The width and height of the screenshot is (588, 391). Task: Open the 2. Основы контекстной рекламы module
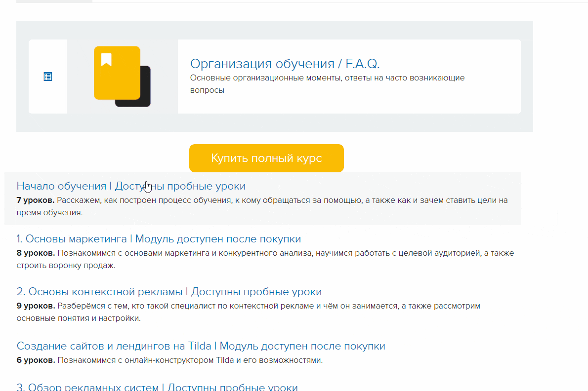(169, 292)
